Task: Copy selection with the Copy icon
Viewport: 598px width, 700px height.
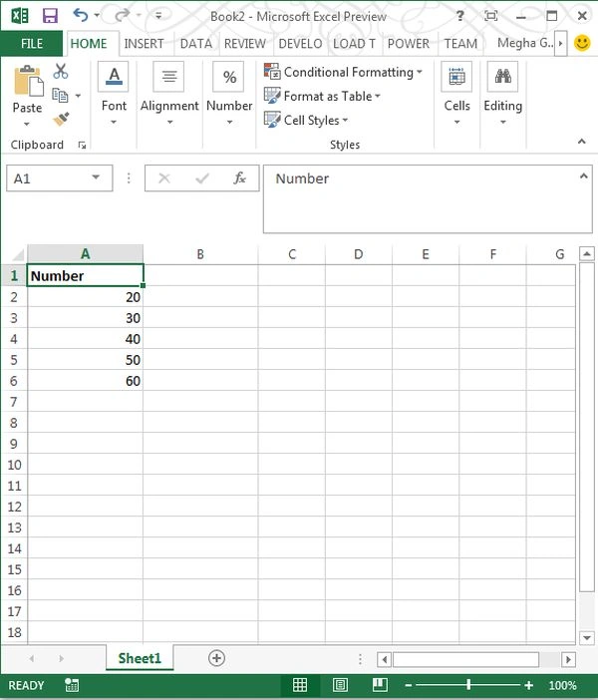Action: click(60, 95)
